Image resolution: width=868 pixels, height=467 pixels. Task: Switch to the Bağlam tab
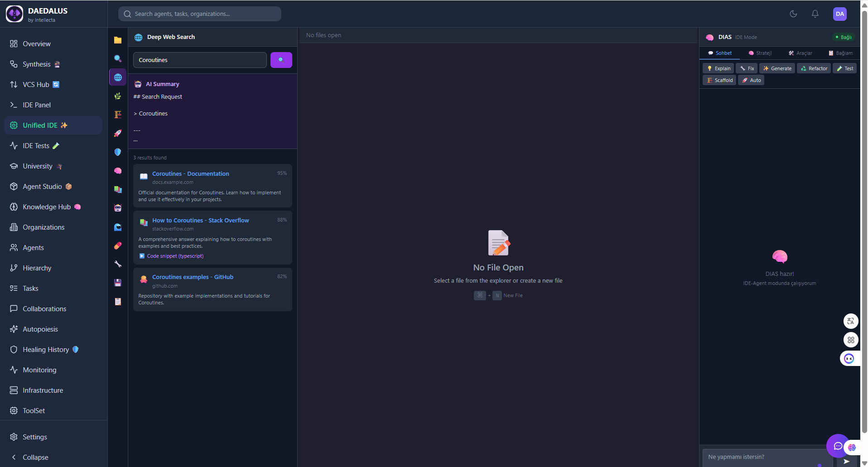tap(840, 53)
